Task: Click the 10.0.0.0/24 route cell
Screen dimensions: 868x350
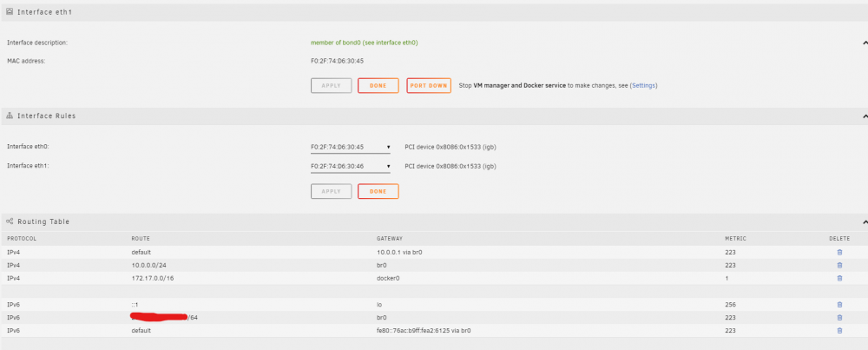Action: click(149, 265)
